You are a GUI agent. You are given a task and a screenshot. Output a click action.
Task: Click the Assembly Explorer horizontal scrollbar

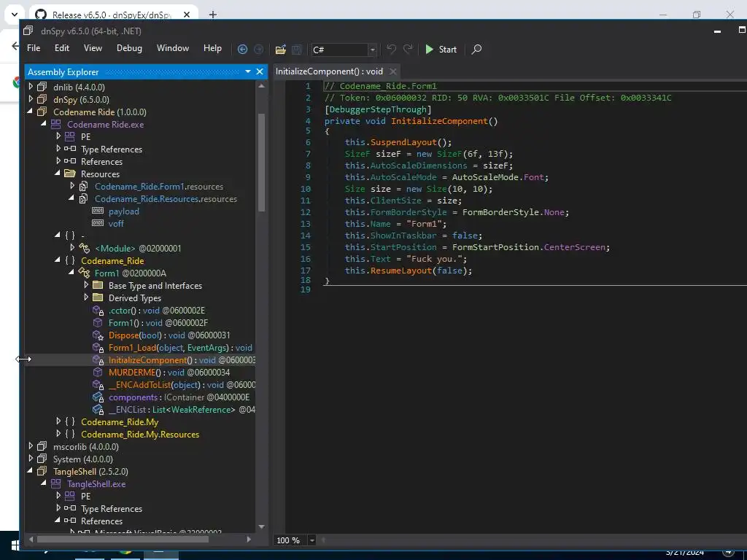click(x=123, y=540)
